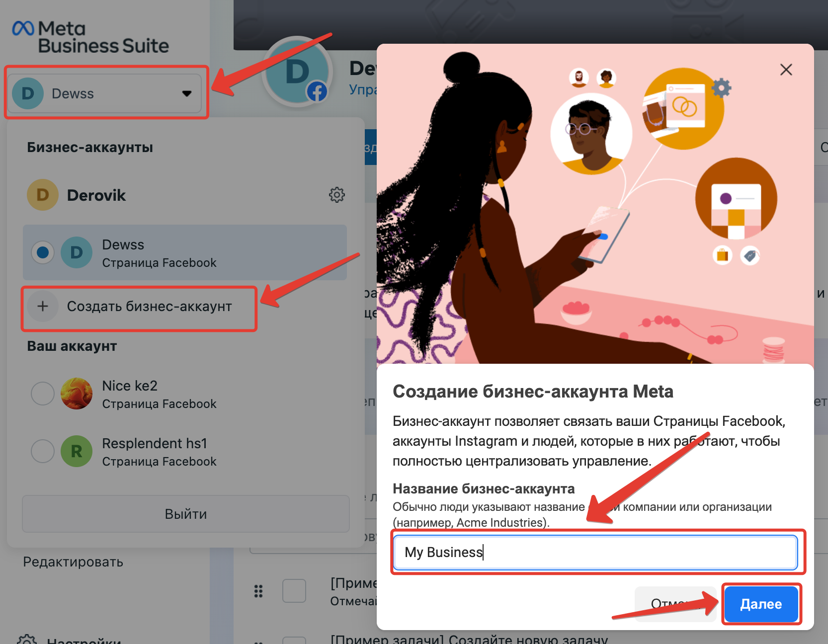Select the Dewss radio button
The height and width of the screenshot is (644, 828).
(x=43, y=252)
